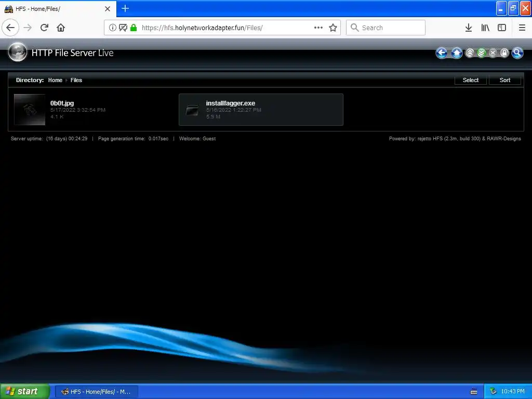Screen dimensions: 532x399
Task: Click the green double-chevron download icon
Action: coord(482,53)
